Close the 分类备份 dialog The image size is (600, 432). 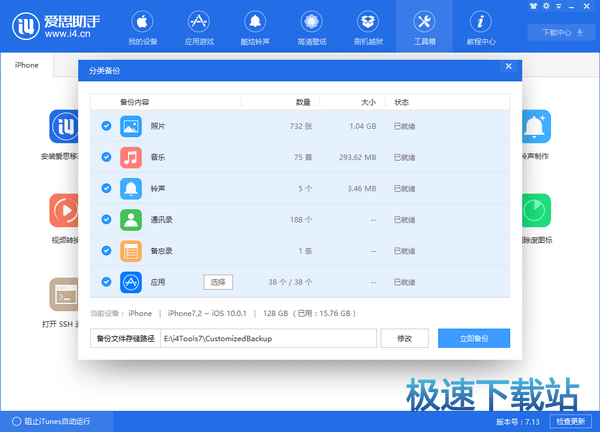pyautogui.click(x=509, y=66)
